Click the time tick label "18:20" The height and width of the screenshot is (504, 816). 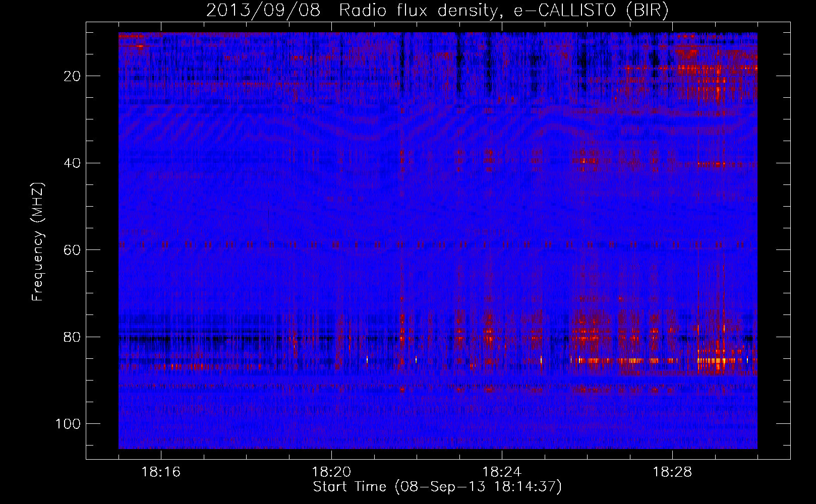click(x=331, y=472)
